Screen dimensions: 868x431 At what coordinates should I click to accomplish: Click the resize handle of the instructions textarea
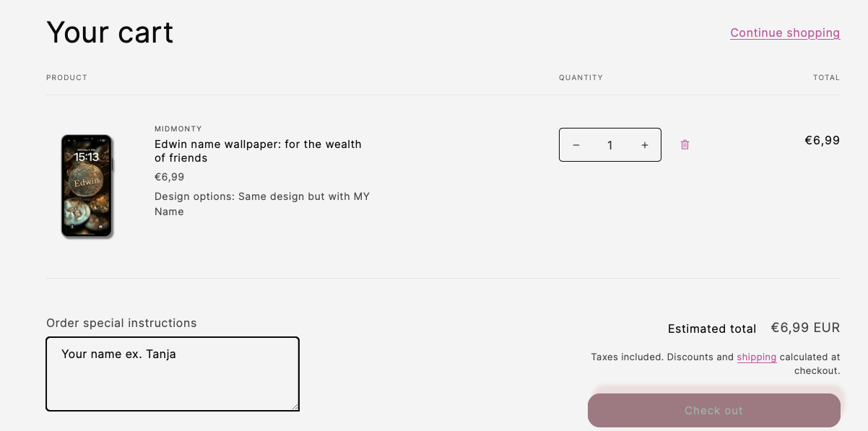click(x=296, y=407)
